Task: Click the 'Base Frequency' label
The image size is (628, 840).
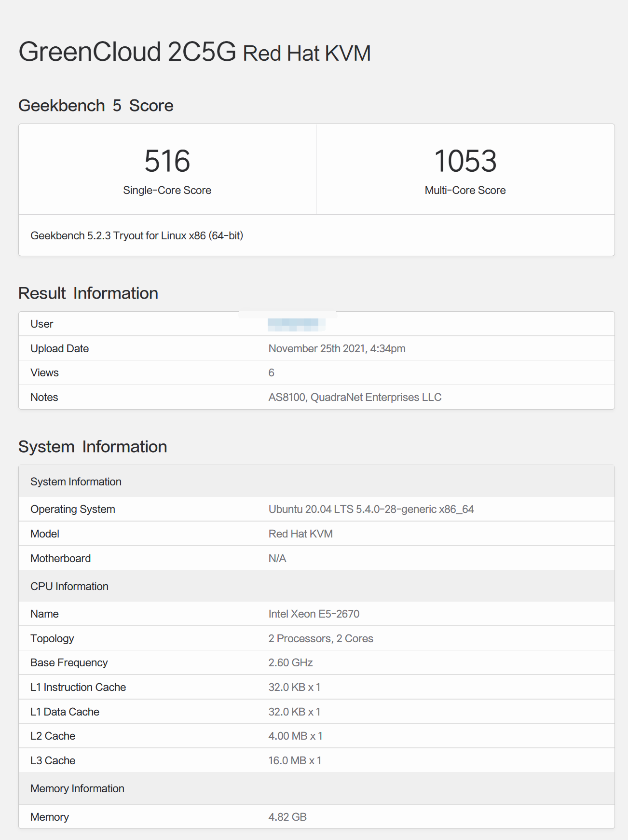Action: (x=69, y=663)
